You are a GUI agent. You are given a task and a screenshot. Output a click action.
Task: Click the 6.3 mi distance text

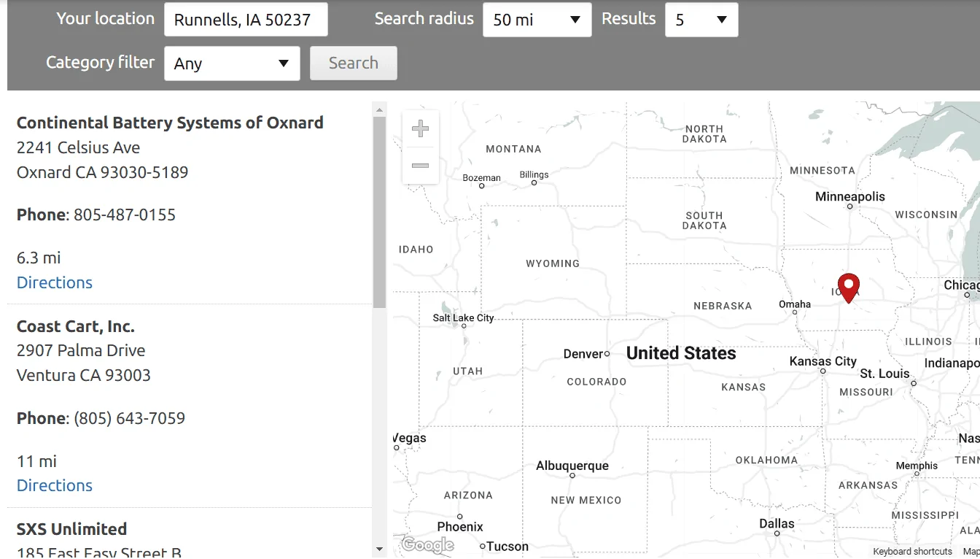pos(39,258)
